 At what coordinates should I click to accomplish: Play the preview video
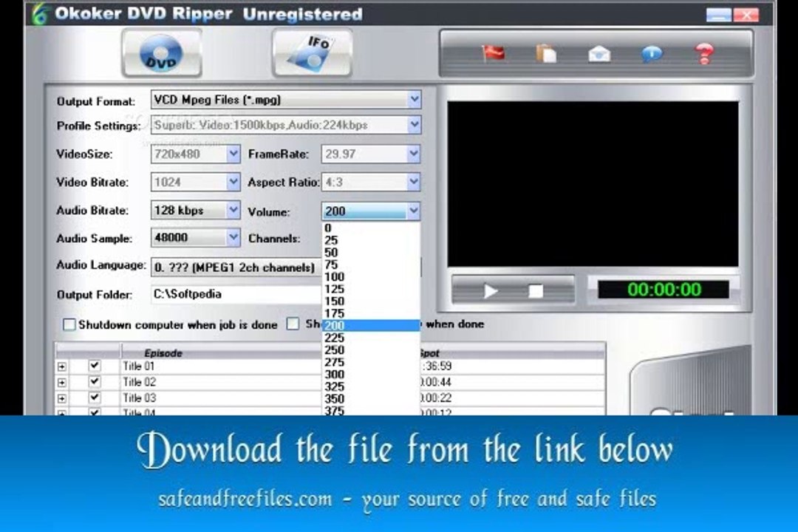(x=490, y=291)
